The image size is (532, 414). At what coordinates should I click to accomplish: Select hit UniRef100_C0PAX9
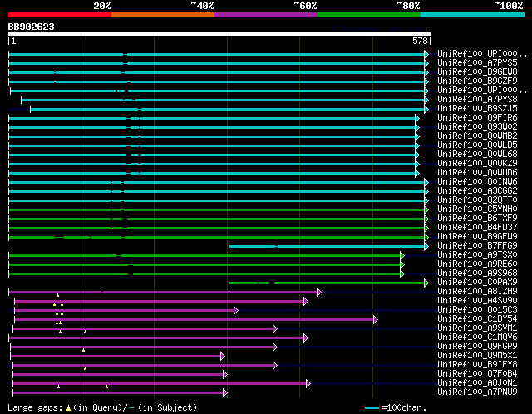(477, 283)
